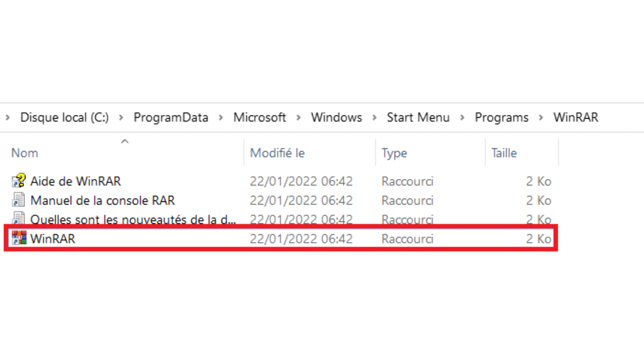Navigate to Start Menu breadcrumb

[x=418, y=118]
